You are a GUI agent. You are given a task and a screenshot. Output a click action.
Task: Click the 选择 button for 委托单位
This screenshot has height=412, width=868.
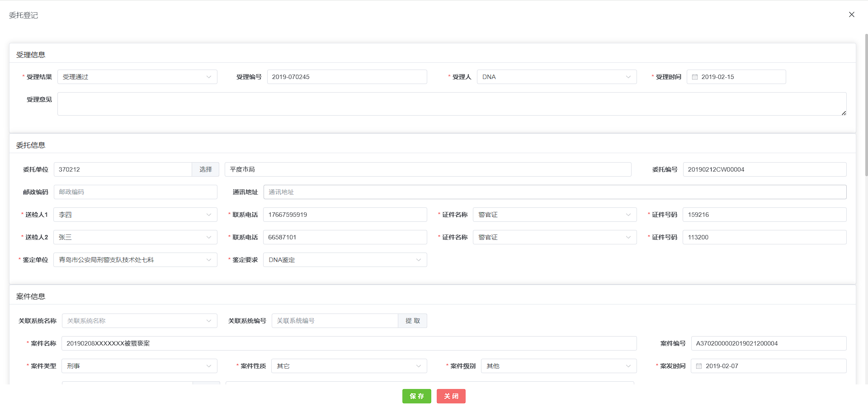[x=206, y=169]
